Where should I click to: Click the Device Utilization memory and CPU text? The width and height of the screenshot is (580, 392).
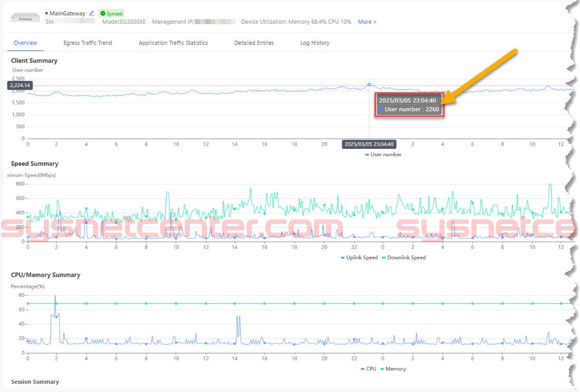[296, 22]
